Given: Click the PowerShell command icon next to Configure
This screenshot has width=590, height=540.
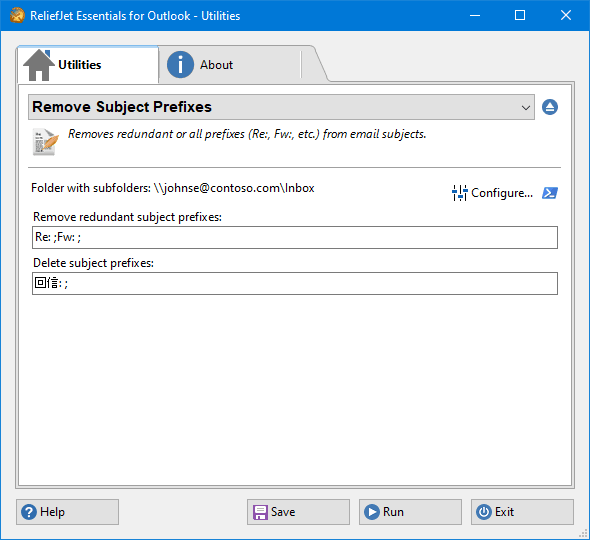Looking at the screenshot, I should pos(550,193).
